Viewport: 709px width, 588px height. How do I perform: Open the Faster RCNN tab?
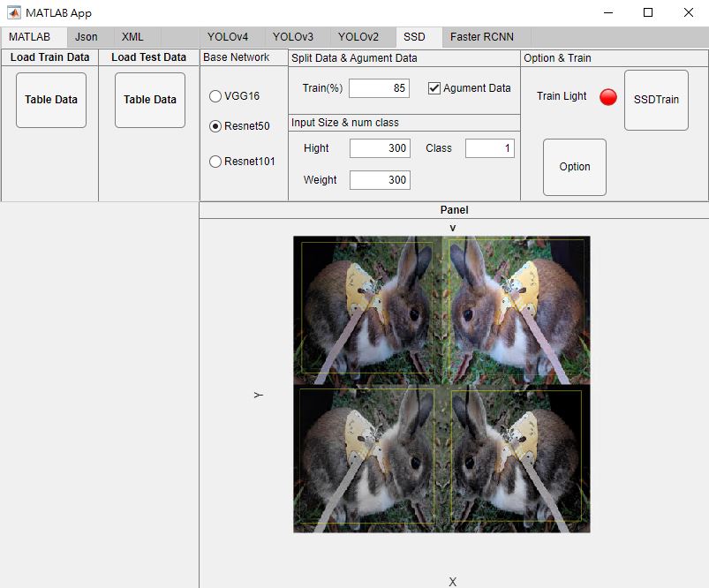482,37
